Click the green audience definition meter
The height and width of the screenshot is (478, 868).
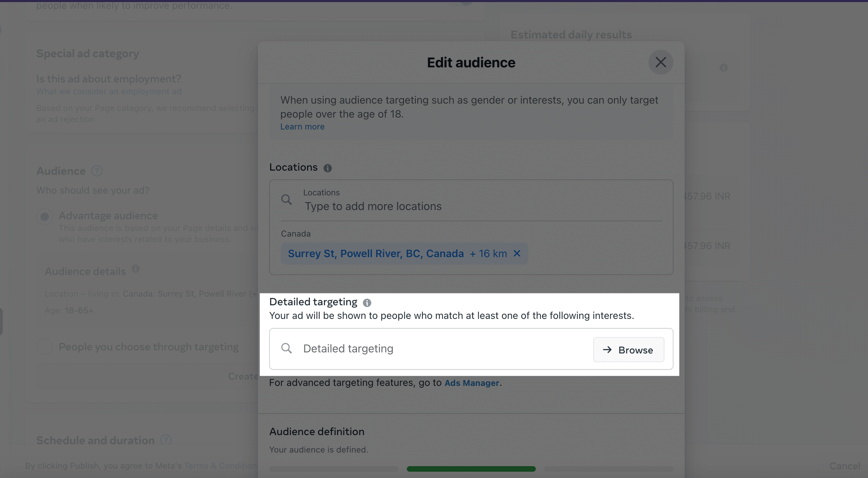point(471,469)
